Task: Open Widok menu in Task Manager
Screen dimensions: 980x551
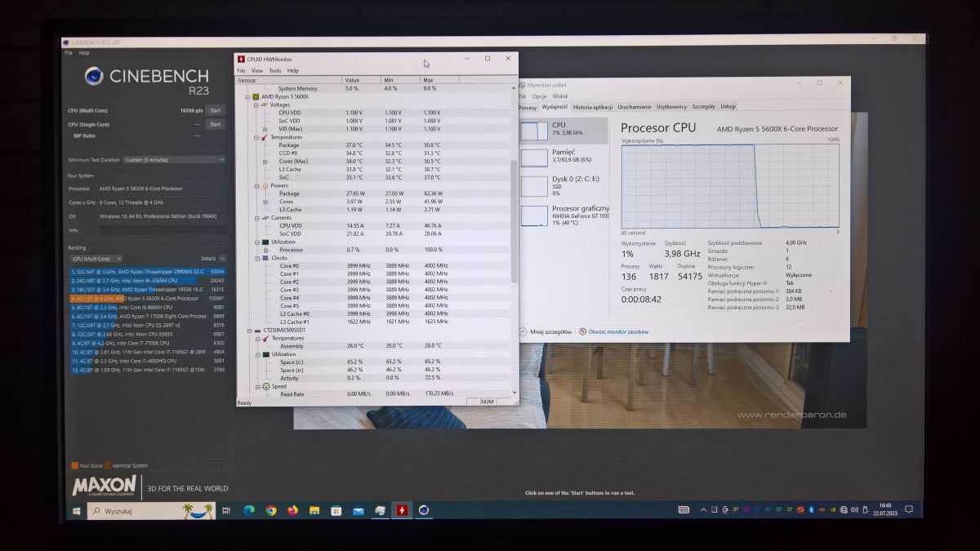Action: click(560, 96)
